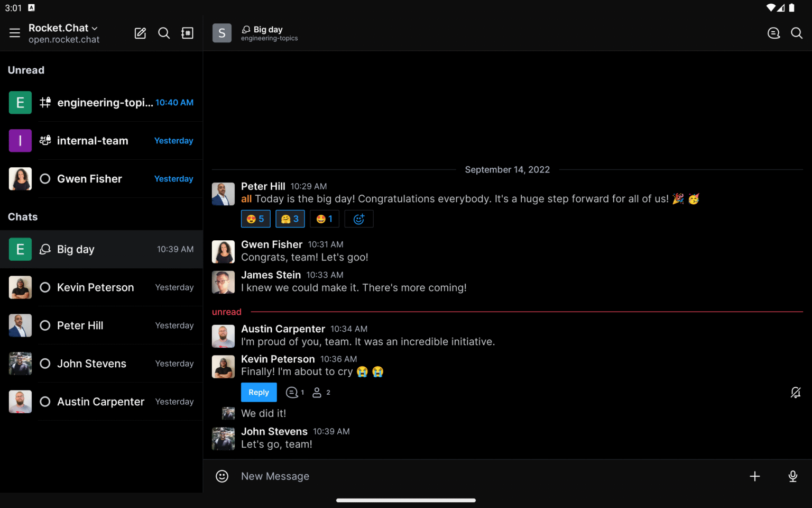The image size is (812, 508).
Task: Add a new reaction to Peter Hill's message
Action: click(x=359, y=219)
